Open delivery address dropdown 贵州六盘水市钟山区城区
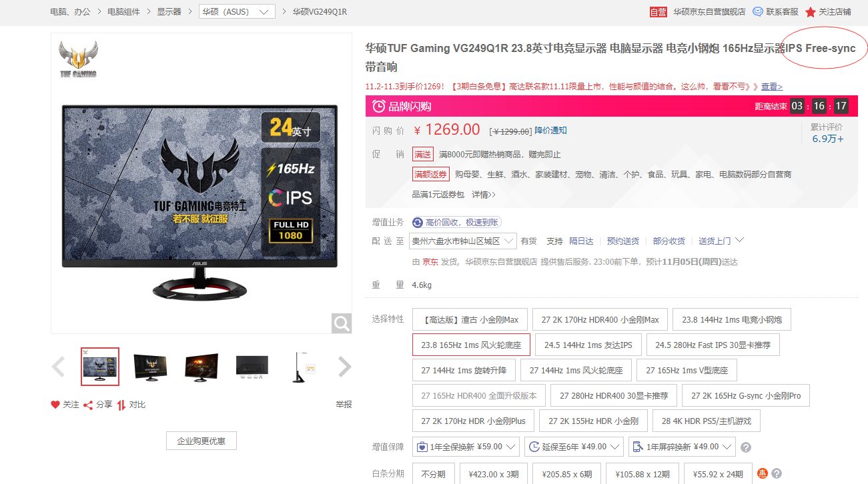Viewport: 868px width, 484px height. click(463, 241)
